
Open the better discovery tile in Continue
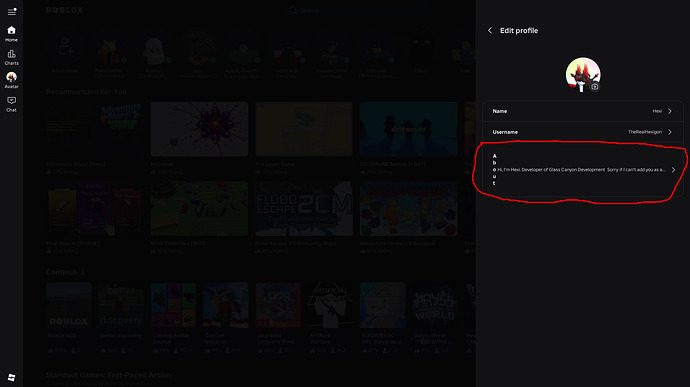(x=121, y=306)
